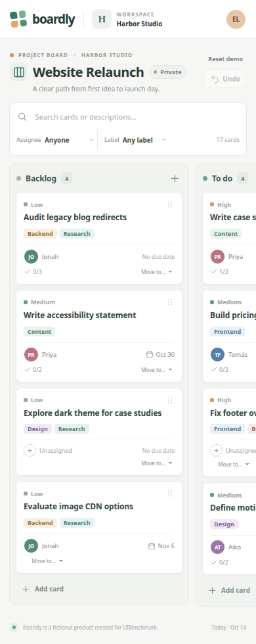Click the Private board badge
This screenshot has height=644, width=256.
click(167, 72)
